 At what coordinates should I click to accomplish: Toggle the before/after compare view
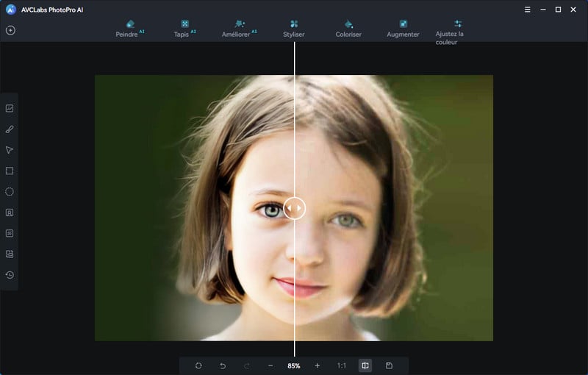pos(365,365)
